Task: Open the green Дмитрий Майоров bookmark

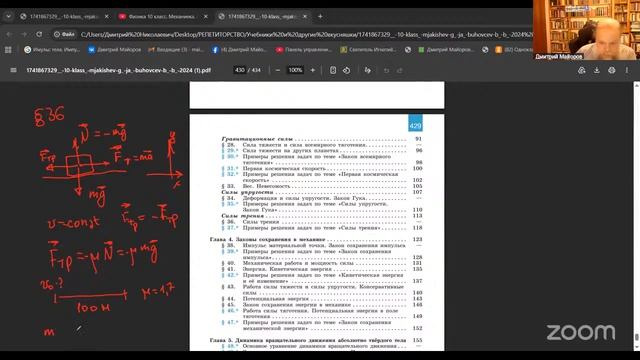Action: coord(446,50)
